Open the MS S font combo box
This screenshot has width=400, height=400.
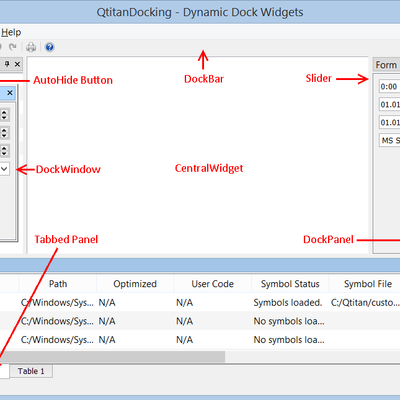pos(389,140)
